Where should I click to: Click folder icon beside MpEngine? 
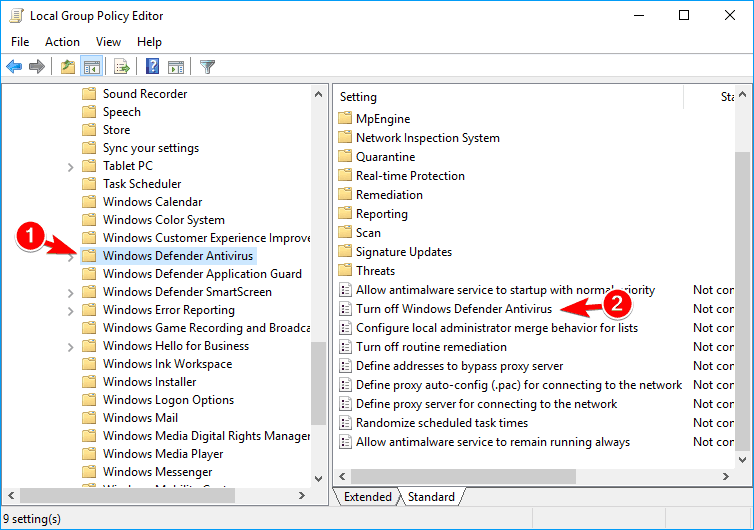(x=345, y=118)
